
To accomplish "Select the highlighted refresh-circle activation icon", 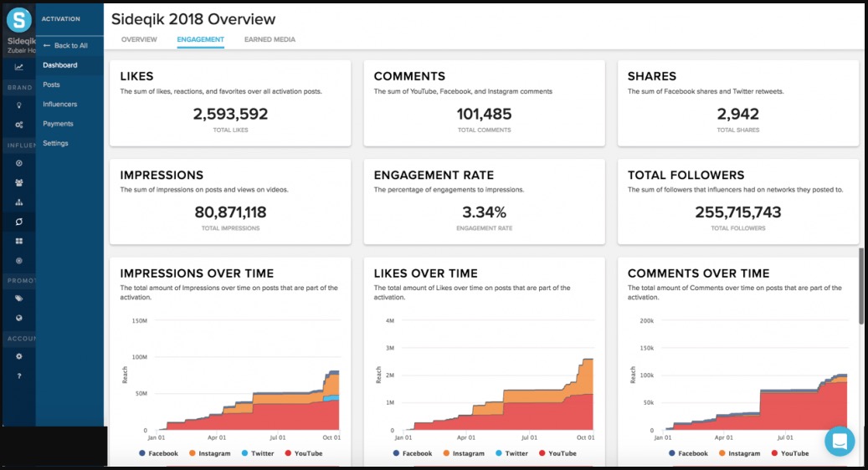I will pyautogui.click(x=18, y=222).
